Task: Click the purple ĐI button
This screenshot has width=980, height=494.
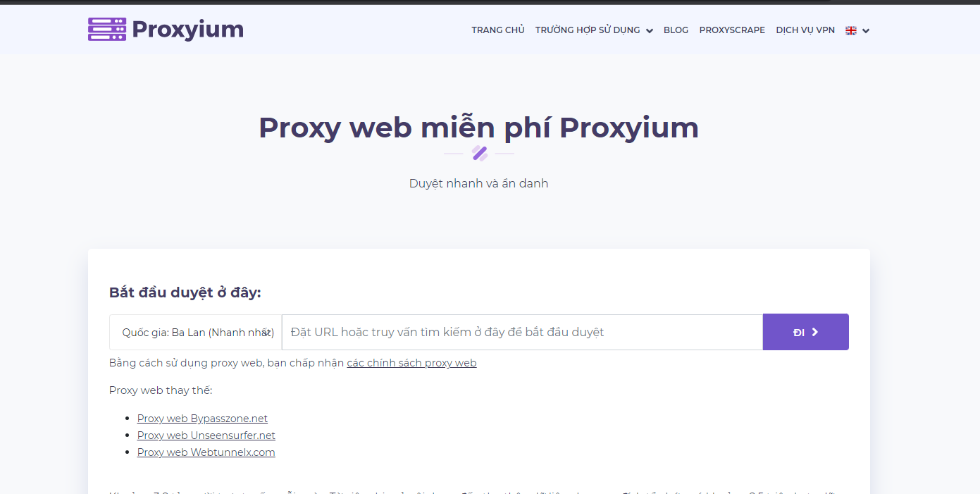Action: (806, 332)
